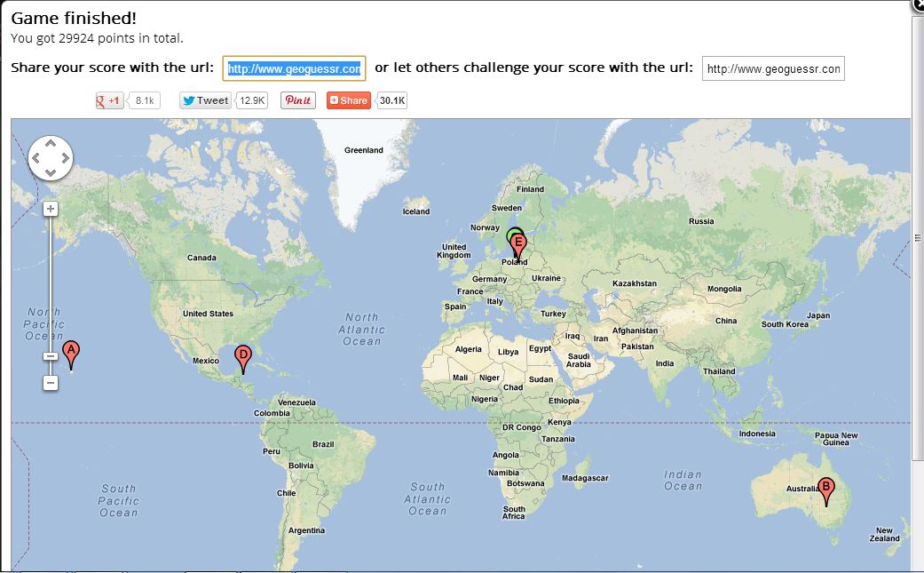
Task: Click the Game finished! heading
Action: (x=74, y=19)
